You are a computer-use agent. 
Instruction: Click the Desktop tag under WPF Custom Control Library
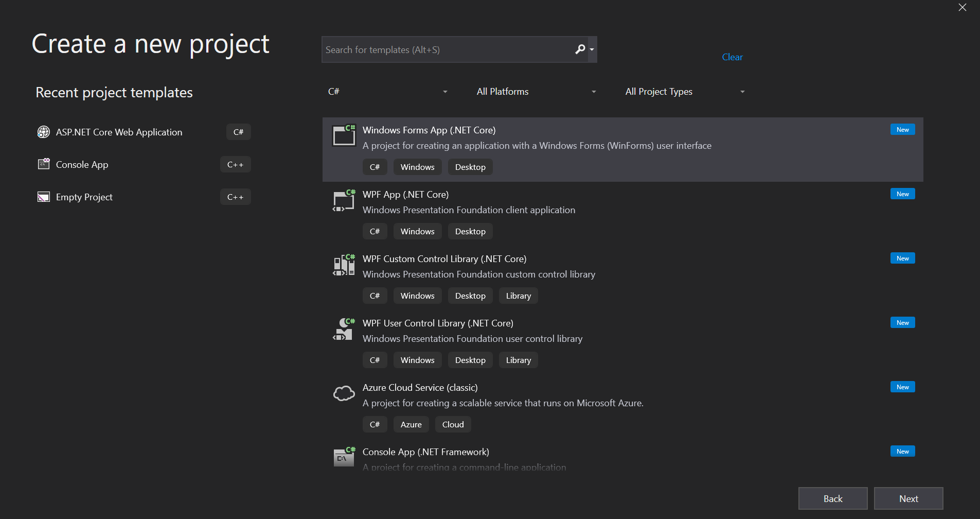tap(470, 296)
